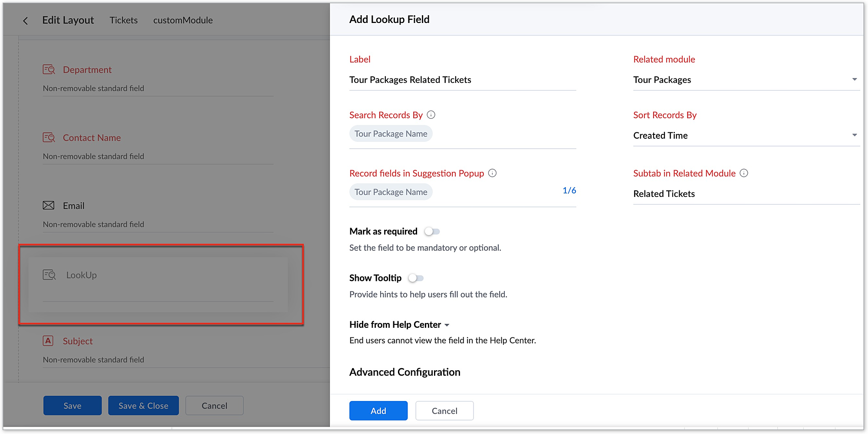
Task: Click the Email envelope icon
Action: [x=49, y=206]
